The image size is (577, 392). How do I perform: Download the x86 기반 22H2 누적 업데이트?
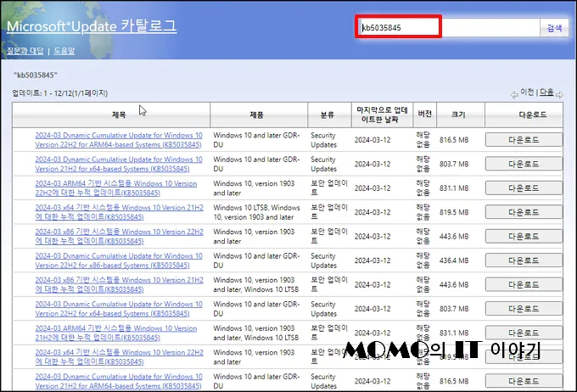click(x=524, y=237)
